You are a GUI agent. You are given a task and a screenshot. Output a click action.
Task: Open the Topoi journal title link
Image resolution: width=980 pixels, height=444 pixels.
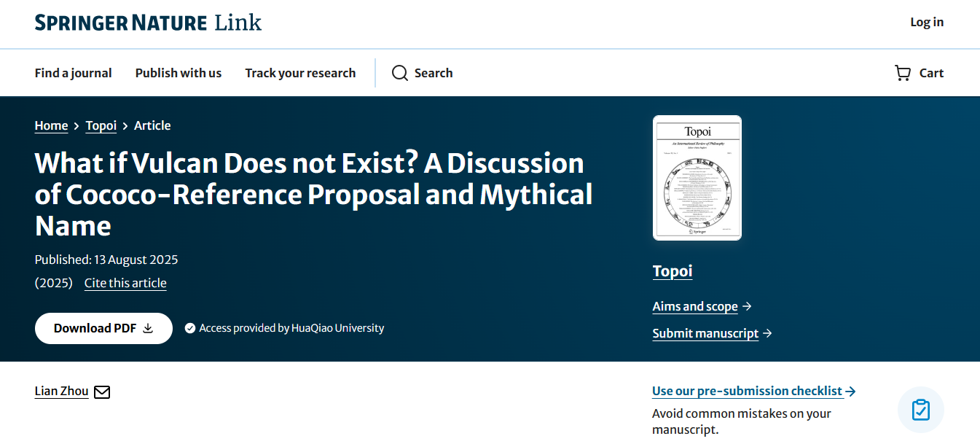[x=672, y=271]
